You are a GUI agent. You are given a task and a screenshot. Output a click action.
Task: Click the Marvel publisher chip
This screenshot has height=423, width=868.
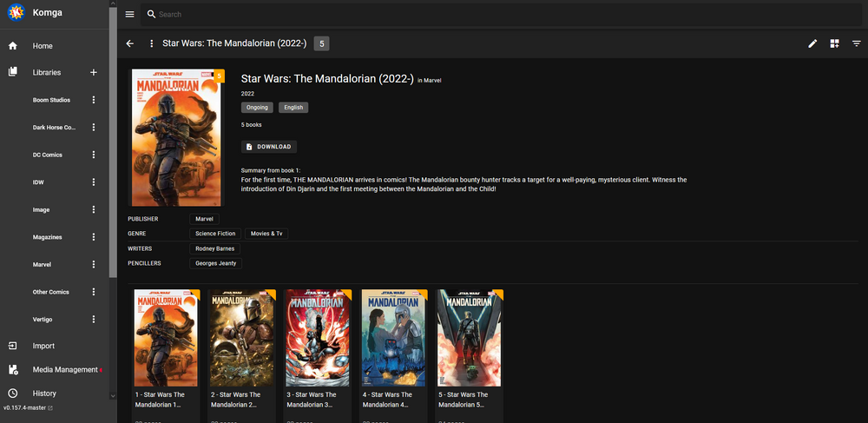204,219
